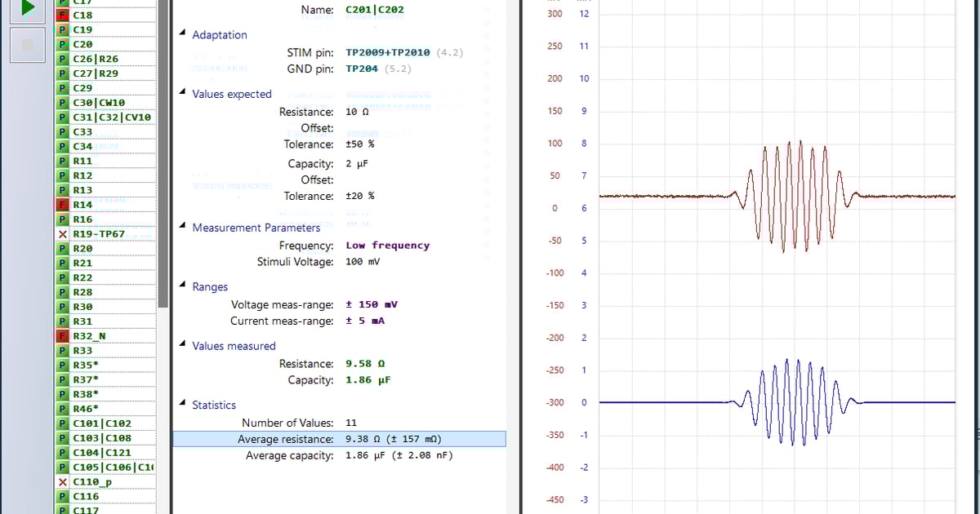Image resolution: width=980 pixels, height=514 pixels.
Task: Click the green pass icon beside R46*
Action: (x=62, y=409)
